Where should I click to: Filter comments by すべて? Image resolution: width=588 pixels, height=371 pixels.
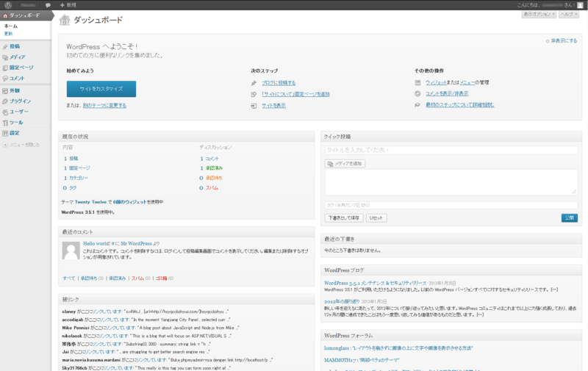68,278
